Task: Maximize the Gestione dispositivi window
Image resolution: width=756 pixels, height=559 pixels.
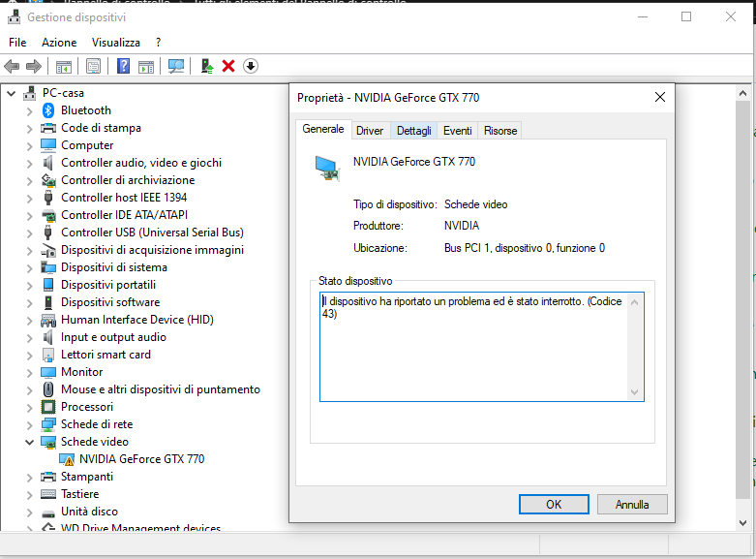Action: (x=686, y=16)
